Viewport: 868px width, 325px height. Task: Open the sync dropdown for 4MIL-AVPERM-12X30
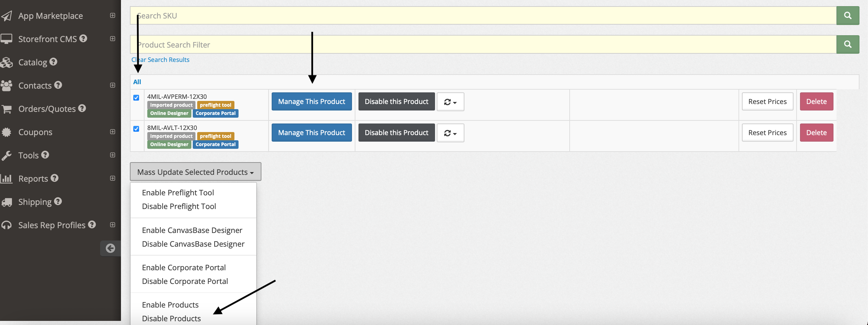(450, 102)
